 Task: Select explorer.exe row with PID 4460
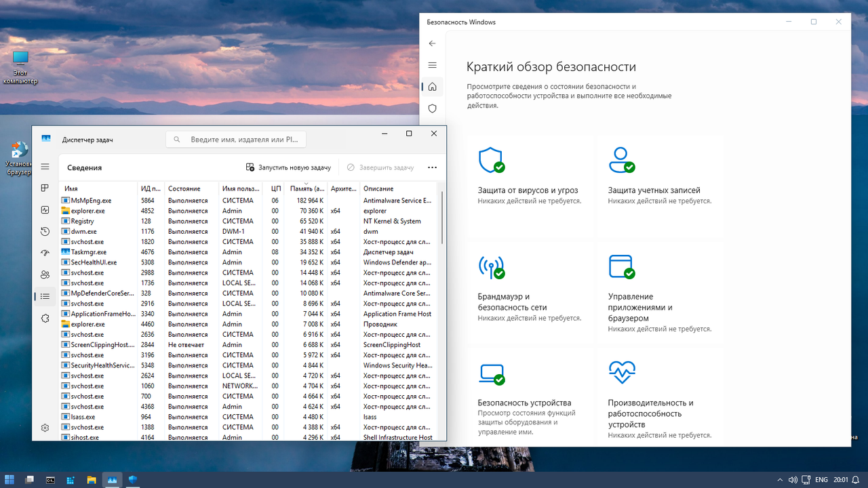[x=250, y=324]
